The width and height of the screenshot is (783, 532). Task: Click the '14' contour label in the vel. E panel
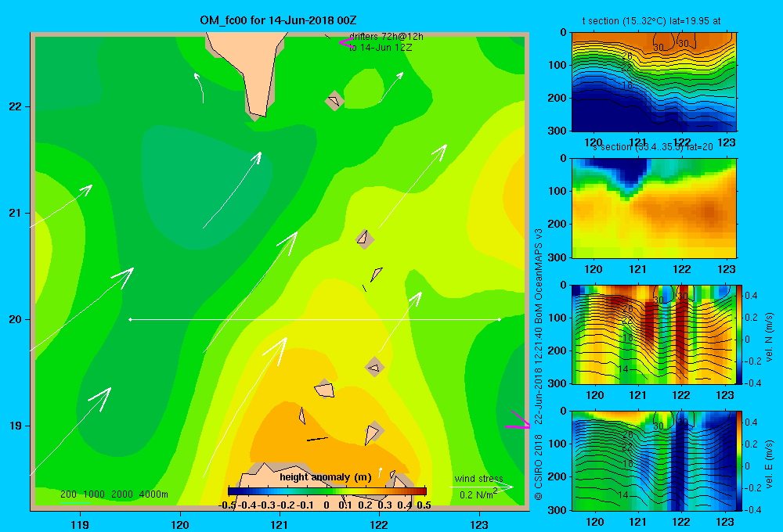point(622,495)
